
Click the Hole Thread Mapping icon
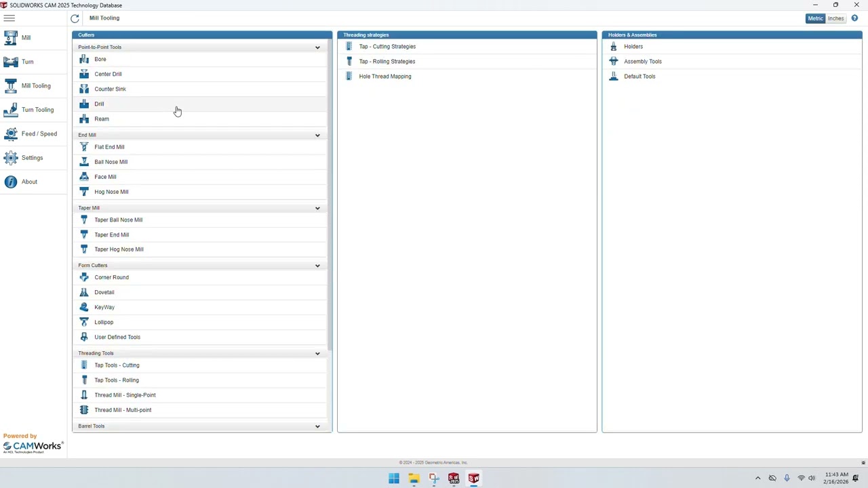click(349, 76)
